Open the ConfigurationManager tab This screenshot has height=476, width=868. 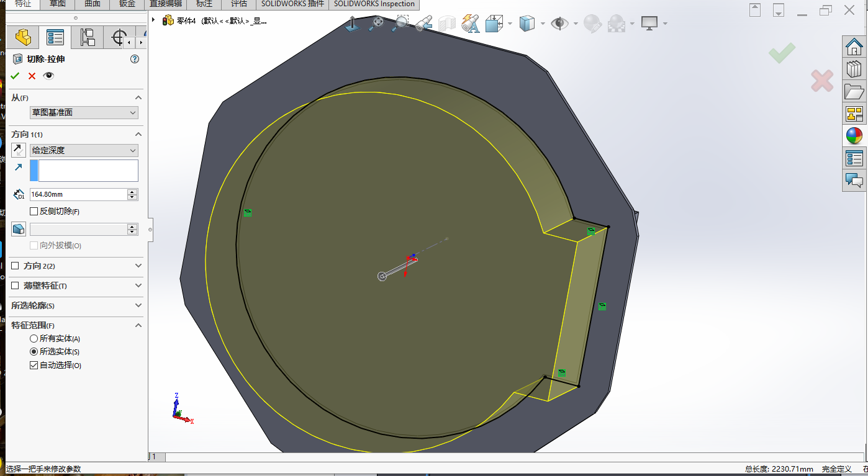88,37
